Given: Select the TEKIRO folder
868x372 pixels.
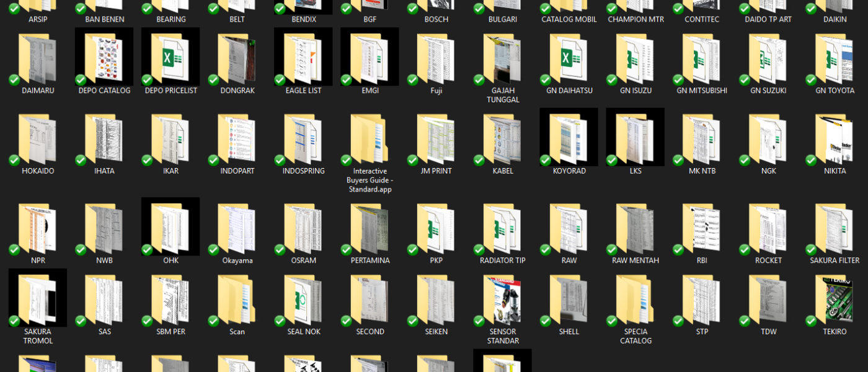Looking at the screenshot, I should tap(835, 301).
